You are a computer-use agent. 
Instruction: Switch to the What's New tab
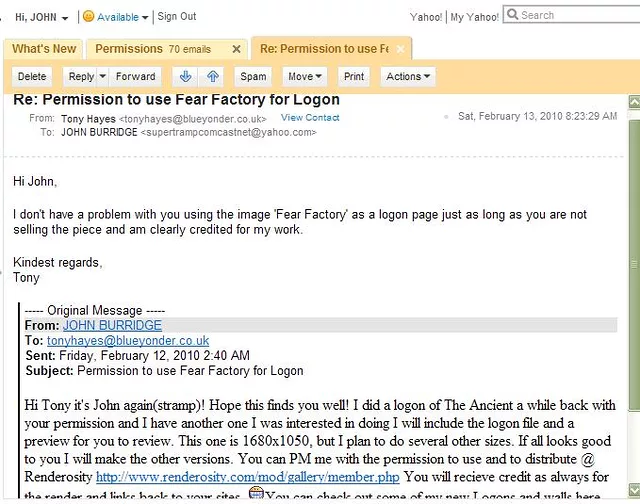coord(44,48)
